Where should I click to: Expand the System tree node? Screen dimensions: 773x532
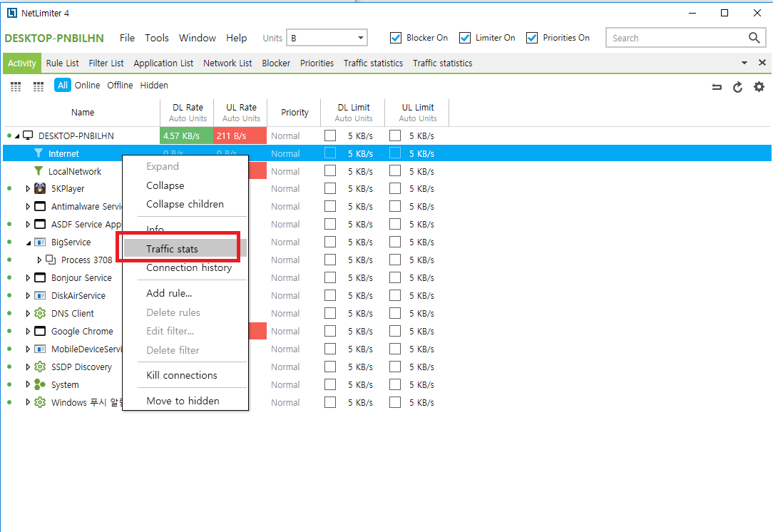[28, 384]
